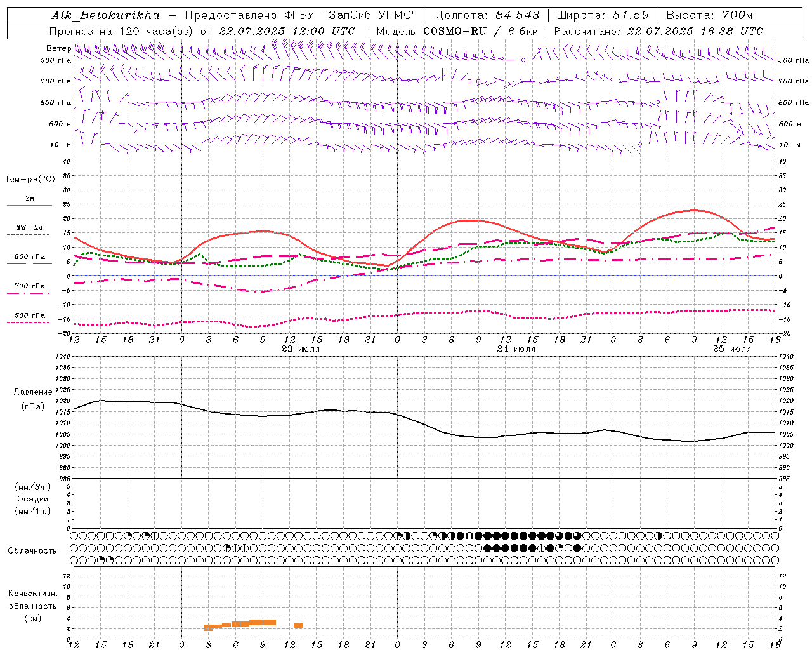This screenshot has height=650, width=812.
Task: Click the 'Осадки' precipitation label
Action: point(33,499)
